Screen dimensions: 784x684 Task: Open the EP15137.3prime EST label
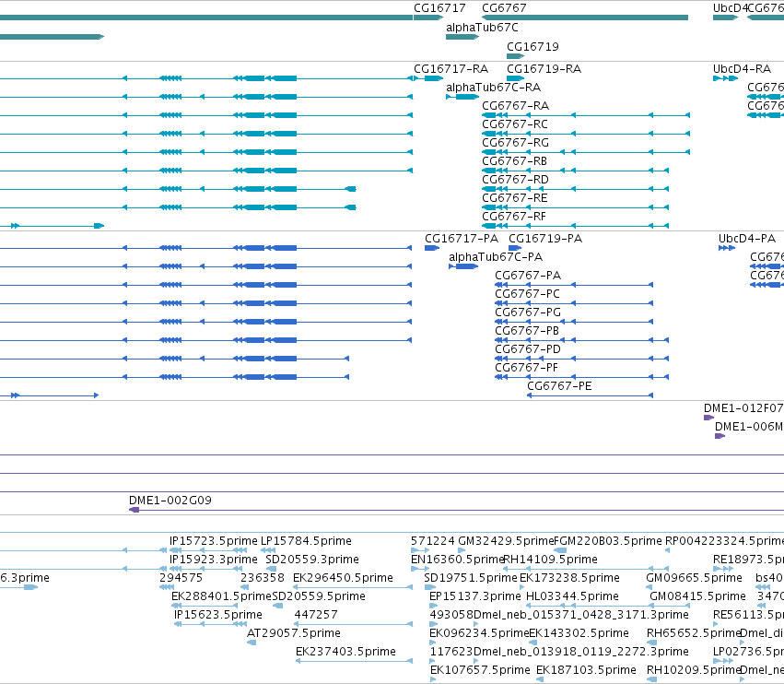pyautogui.click(x=475, y=596)
